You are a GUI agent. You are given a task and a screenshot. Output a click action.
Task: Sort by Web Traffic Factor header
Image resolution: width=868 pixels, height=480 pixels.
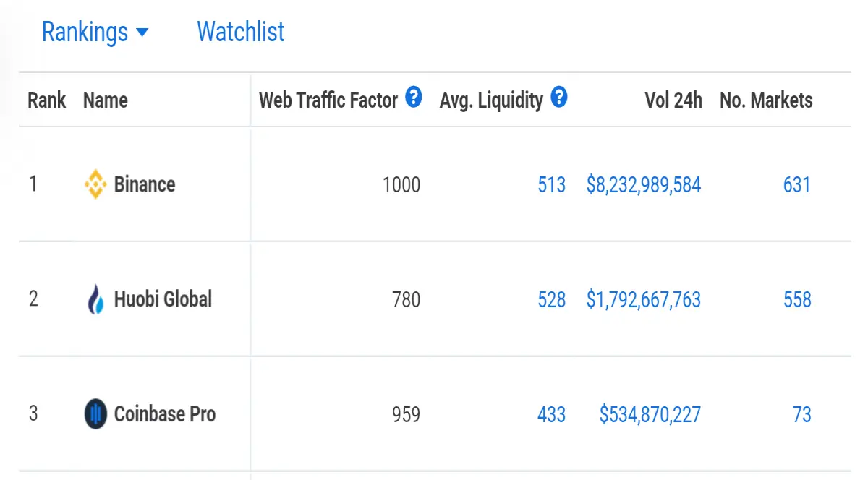[x=328, y=100]
